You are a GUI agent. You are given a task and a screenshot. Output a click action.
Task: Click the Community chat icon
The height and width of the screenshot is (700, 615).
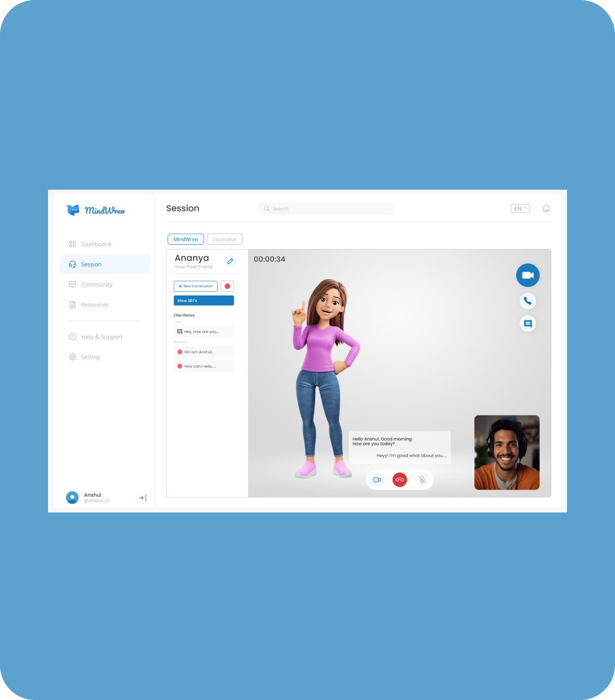[73, 285]
